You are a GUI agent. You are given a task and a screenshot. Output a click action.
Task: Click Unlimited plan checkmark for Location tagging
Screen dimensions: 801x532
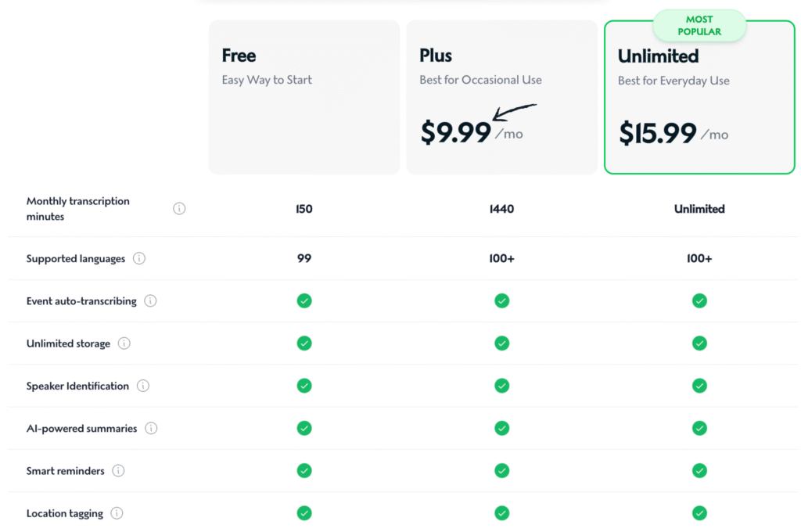[x=699, y=512]
